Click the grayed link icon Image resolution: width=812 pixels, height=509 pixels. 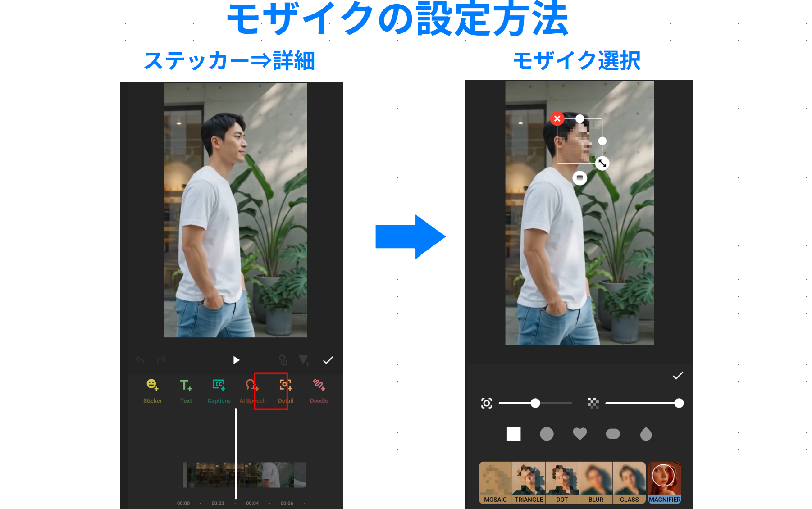(283, 360)
